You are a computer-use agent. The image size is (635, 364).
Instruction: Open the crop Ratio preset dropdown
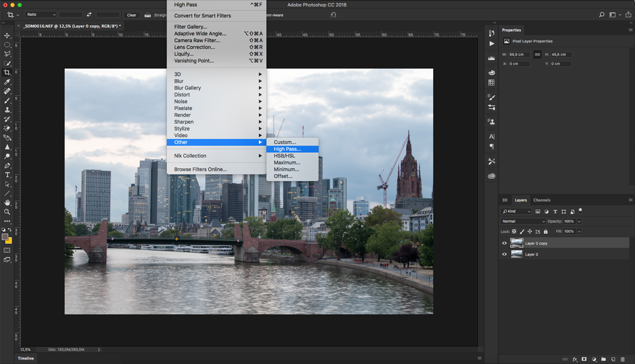[41, 15]
